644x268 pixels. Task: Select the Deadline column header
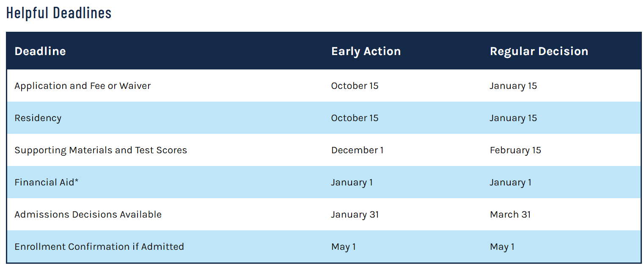point(40,51)
